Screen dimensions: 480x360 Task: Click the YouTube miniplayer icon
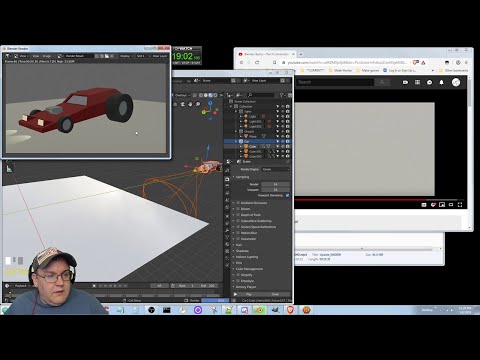[x=442, y=205]
